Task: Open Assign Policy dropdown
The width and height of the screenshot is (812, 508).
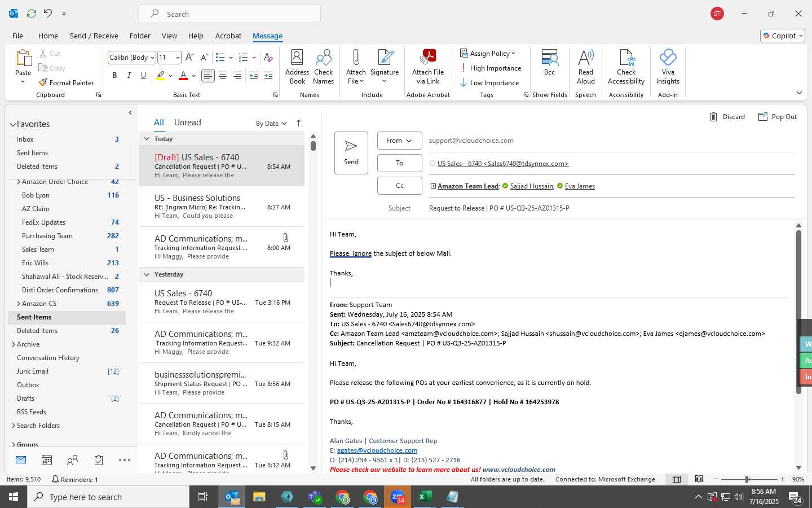Action: click(488, 53)
